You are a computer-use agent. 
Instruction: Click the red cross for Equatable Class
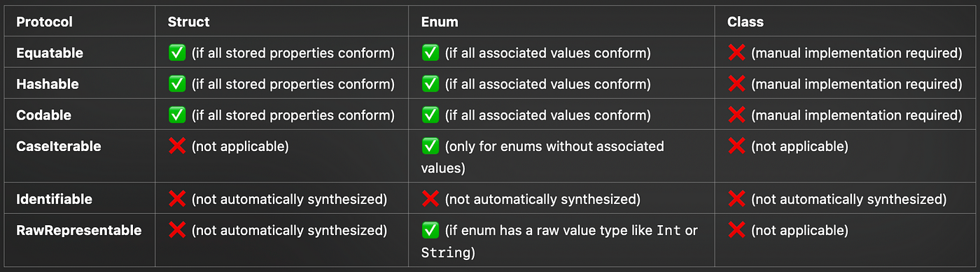click(736, 53)
